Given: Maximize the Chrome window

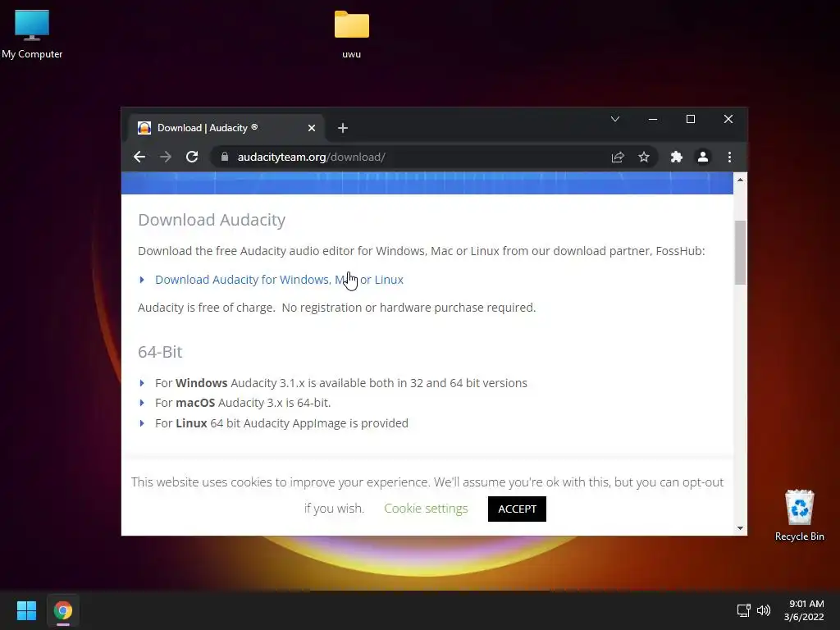Looking at the screenshot, I should 691,119.
